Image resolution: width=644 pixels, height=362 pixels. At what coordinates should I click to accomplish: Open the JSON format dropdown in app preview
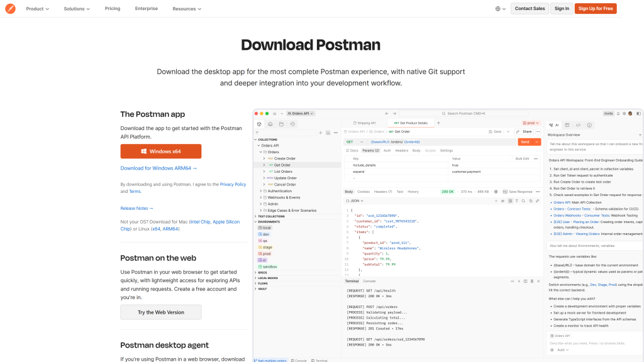[355, 200]
